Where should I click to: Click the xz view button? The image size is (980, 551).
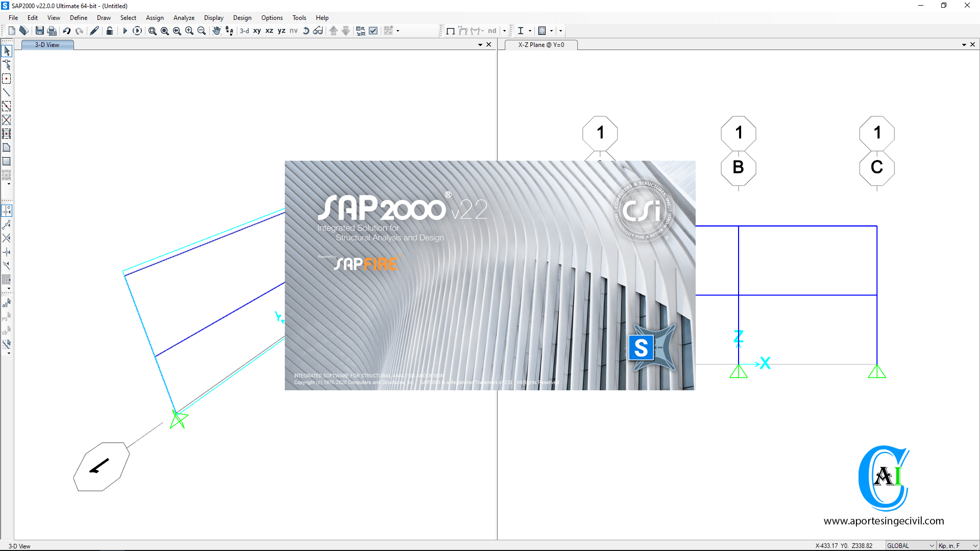coord(269,31)
